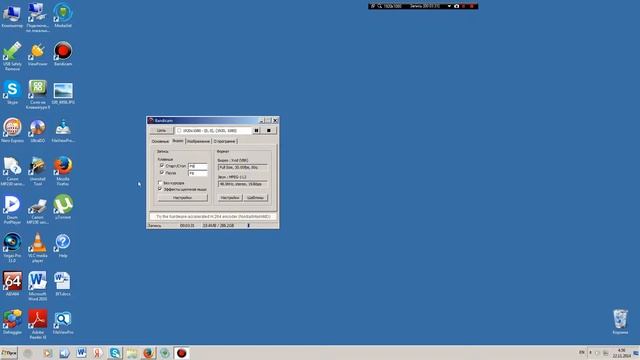Viewport: 640px width, 360px height.
Task: Launch the VLC media player shortcut
Action: pos(38,247)
